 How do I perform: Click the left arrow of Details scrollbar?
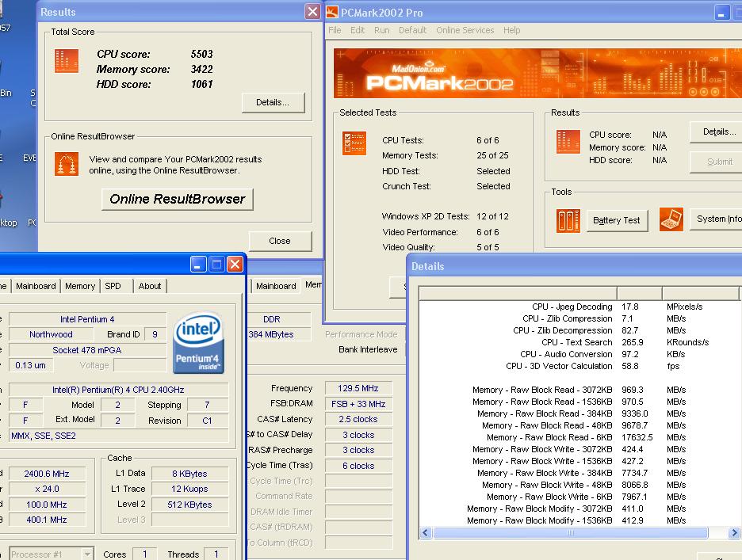426,533
